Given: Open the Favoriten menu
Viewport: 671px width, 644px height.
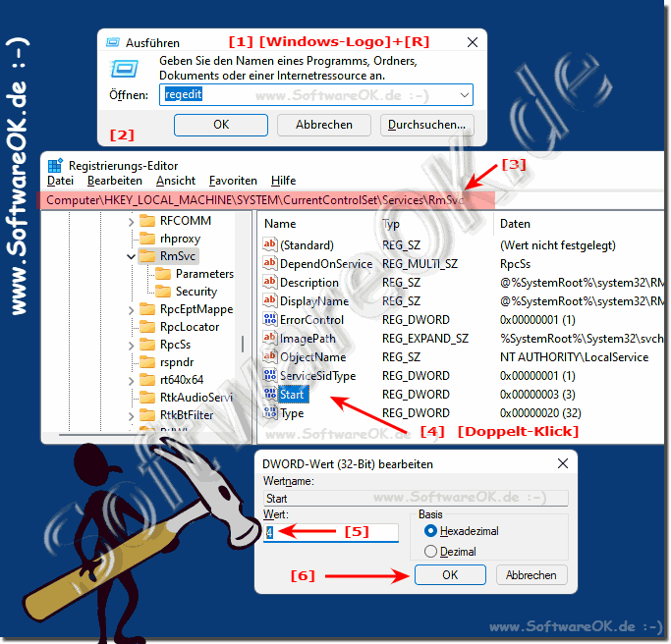Looking at the screenshot, I should [x=233, y=181].
